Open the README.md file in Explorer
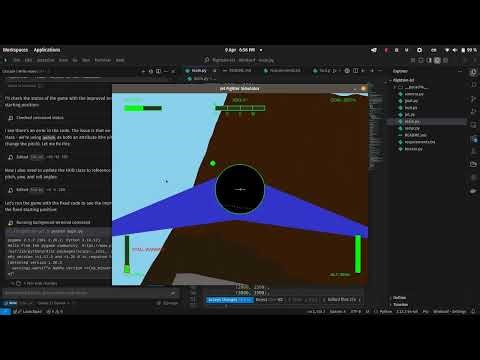The height and width of the screenshot is (360, 480). pos(415,135)
